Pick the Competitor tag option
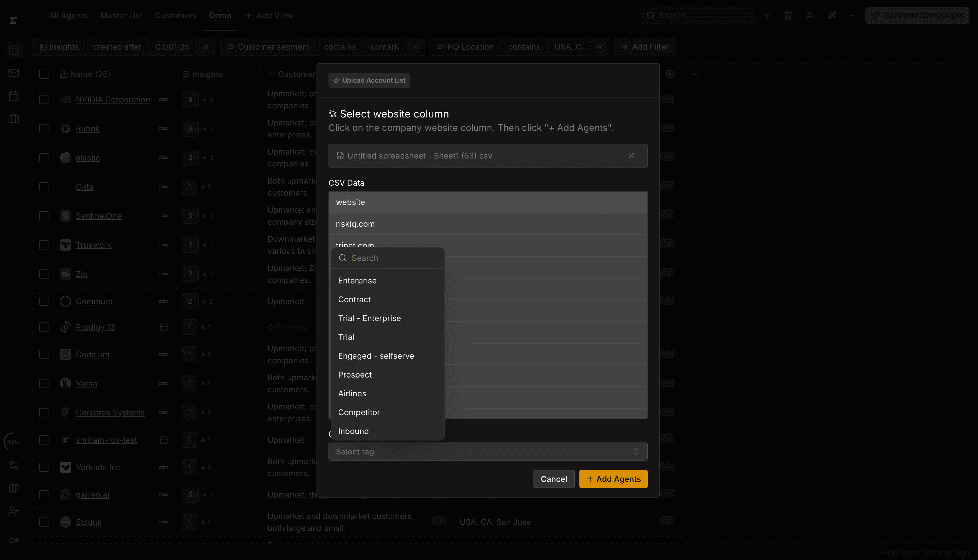This screenshot has height=560, width=978. point(359,412)
